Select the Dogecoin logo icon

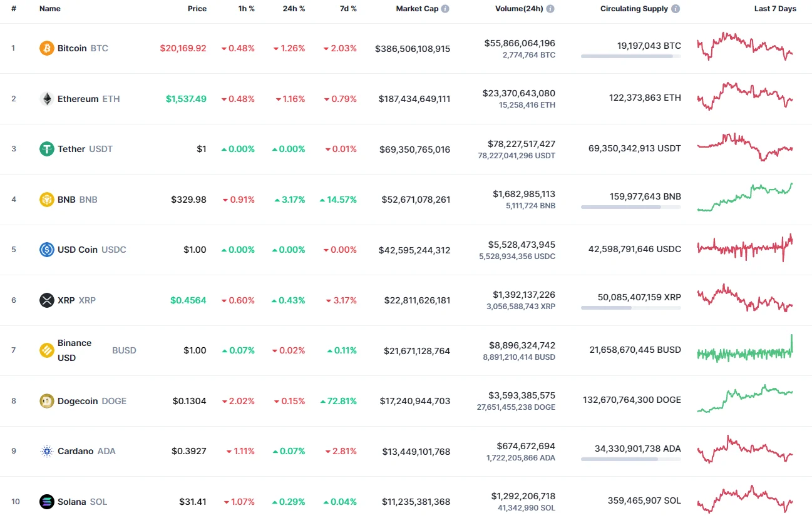[x=46, y=401]
